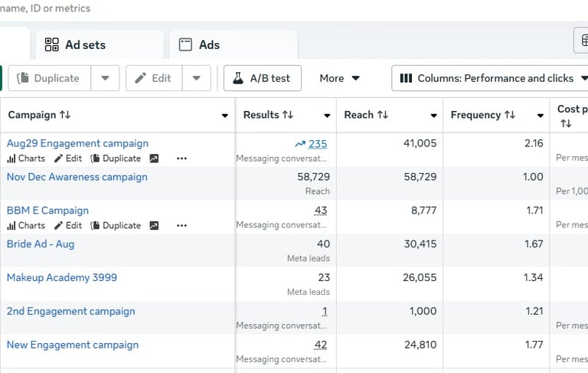Expand the Edit button dropdown arrow
Screen dimensions: 588x373
tap(197, 78)
